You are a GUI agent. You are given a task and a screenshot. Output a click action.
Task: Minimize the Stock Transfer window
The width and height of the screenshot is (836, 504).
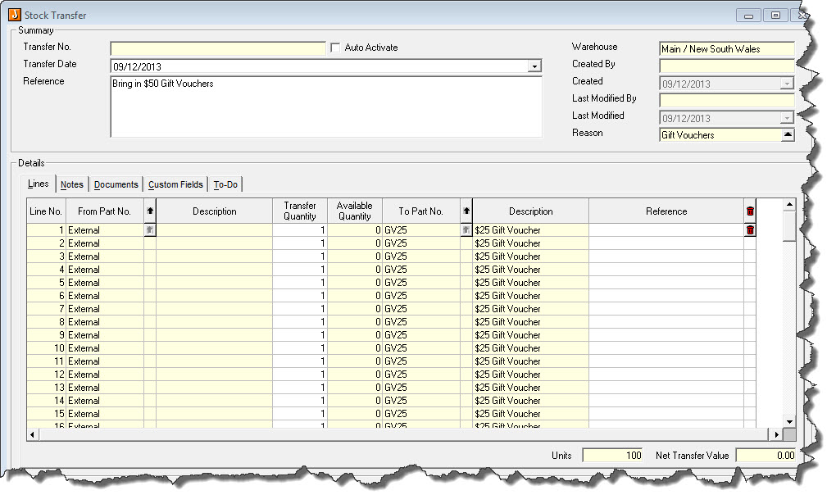[748, 16]
